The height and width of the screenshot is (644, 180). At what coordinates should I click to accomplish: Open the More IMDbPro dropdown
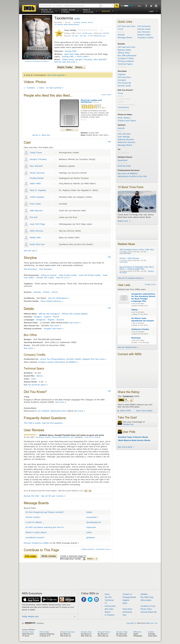tap(127, 6)
